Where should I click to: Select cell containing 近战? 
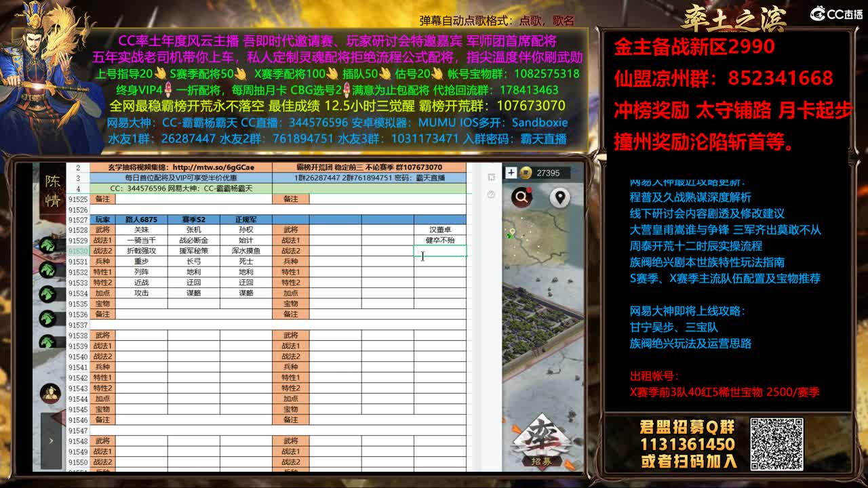tap(141, 283)
